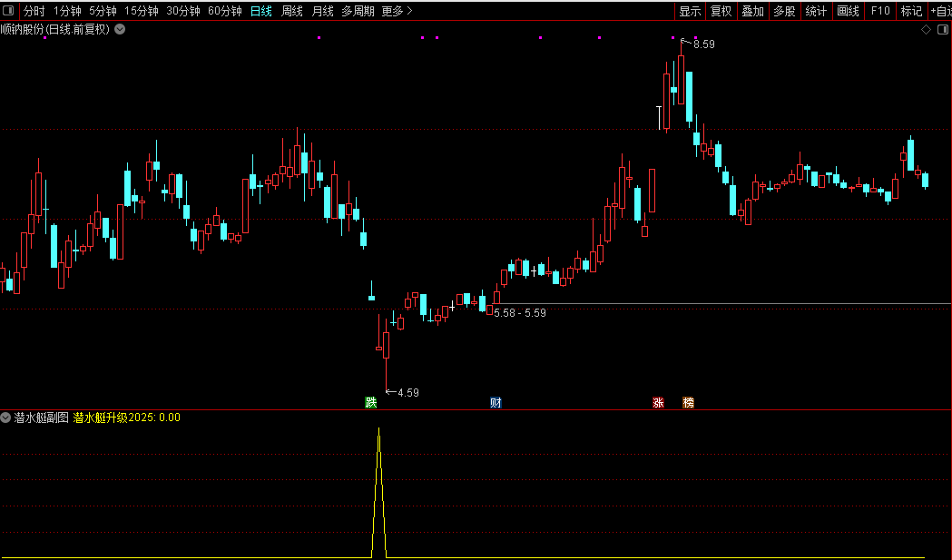Select the 30分钟 period tab

[x=183, y=11]
